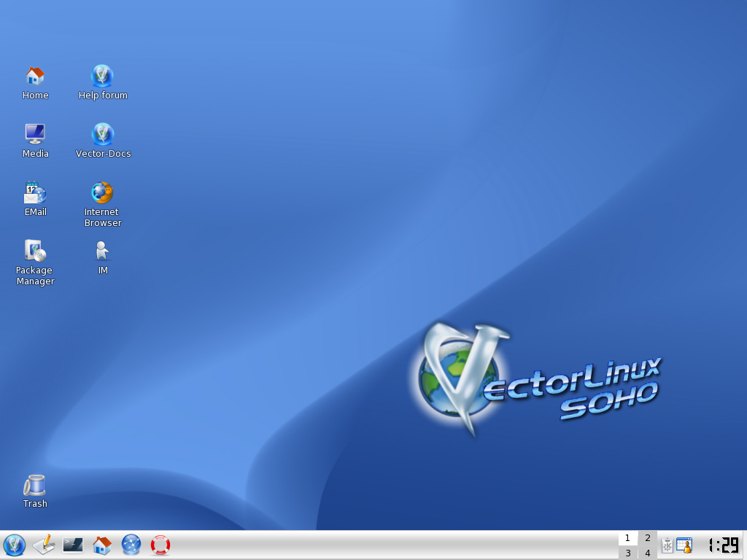Open the Trash can
The width and height of the screenshot is (747, 560).
click(34, 483)
